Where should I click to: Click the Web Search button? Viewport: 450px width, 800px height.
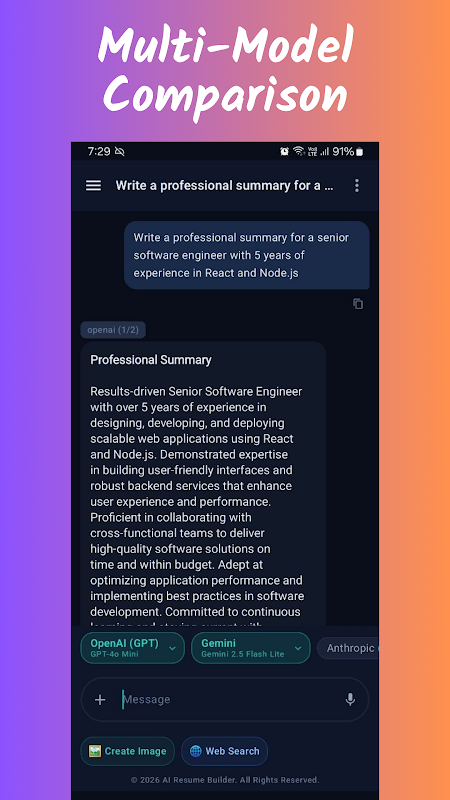[x=224, y=751]
